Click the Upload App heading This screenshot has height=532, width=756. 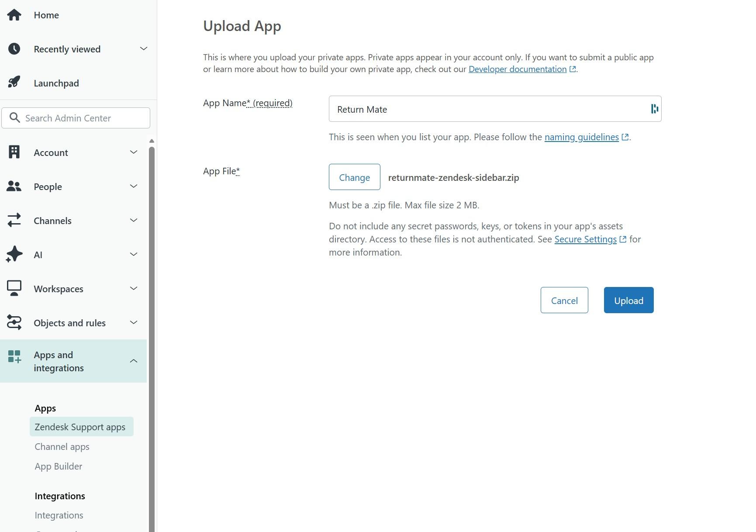(242, 26)
